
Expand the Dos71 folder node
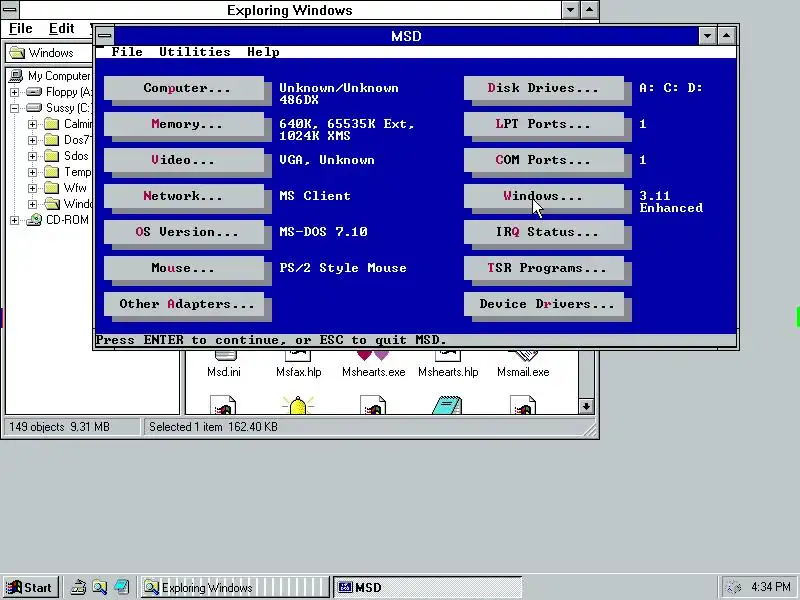click(32, 140)
